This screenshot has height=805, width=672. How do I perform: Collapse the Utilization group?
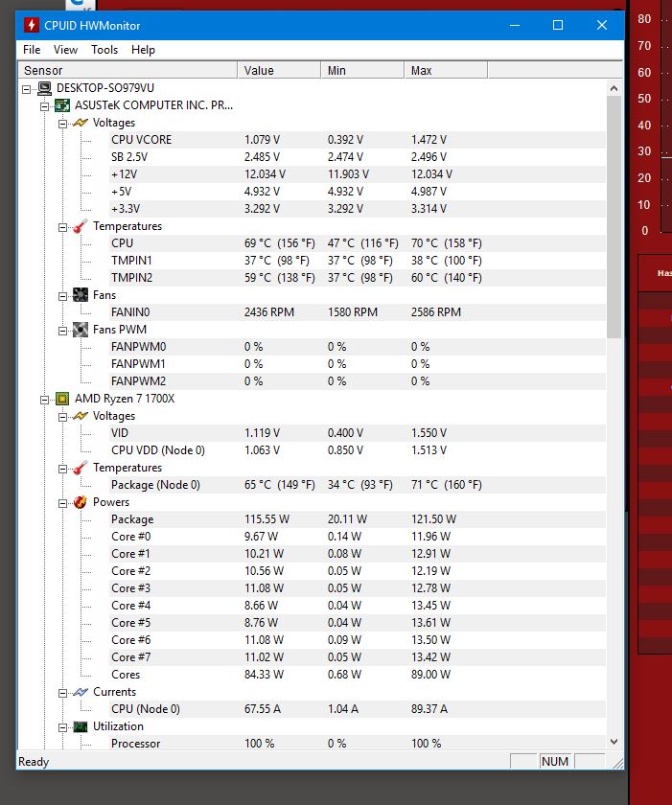[62, 727]
